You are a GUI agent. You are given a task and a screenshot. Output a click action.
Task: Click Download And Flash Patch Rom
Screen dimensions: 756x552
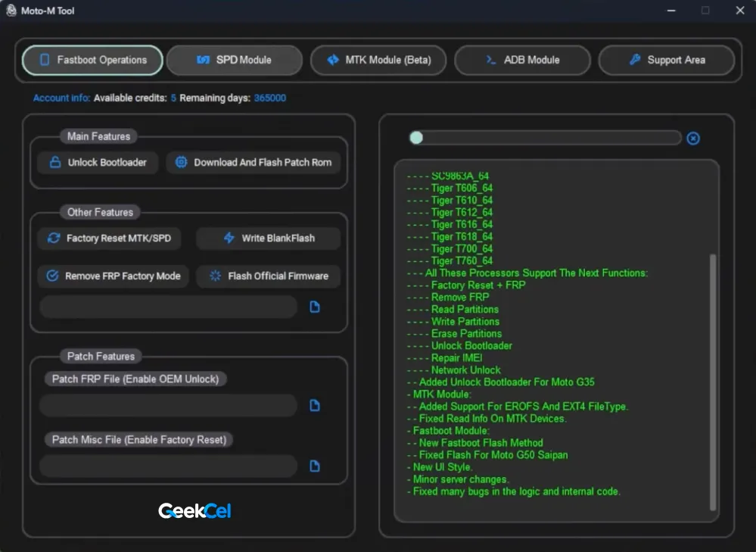click(254, 163)
